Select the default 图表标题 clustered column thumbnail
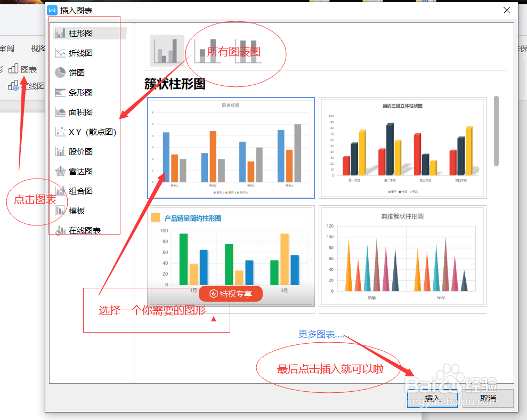527x420 pixels. (x=231, y=148)
